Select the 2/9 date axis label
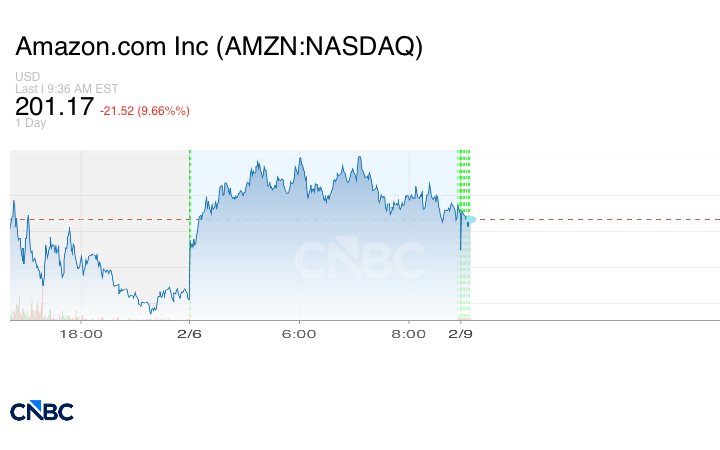This screenshot has height=450, width=720. 460,334
